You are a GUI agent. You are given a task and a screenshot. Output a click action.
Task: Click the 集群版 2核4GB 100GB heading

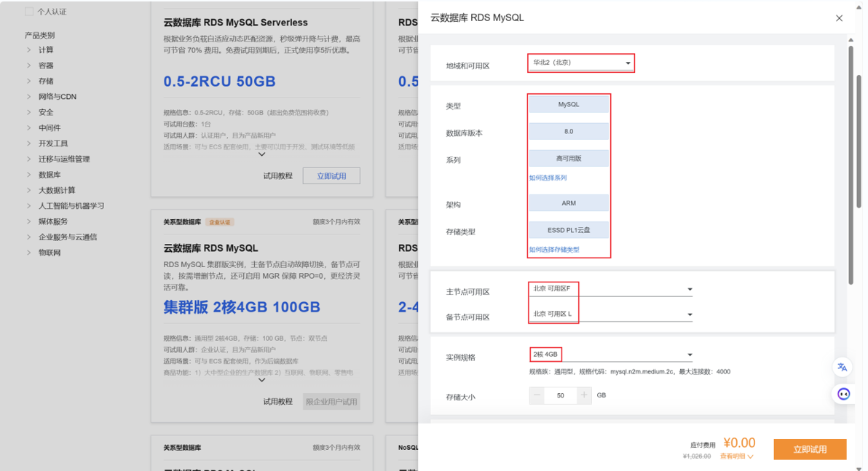click(242, 307)
